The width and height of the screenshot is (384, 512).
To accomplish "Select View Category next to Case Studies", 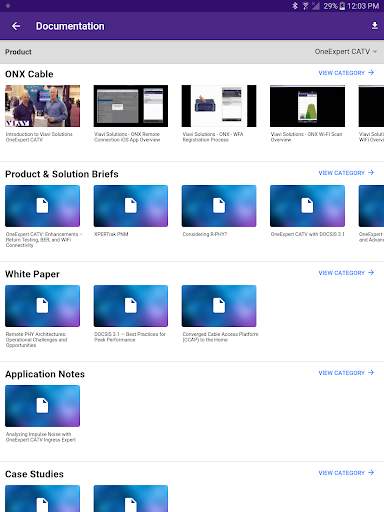I will click(x=346, y=473).
